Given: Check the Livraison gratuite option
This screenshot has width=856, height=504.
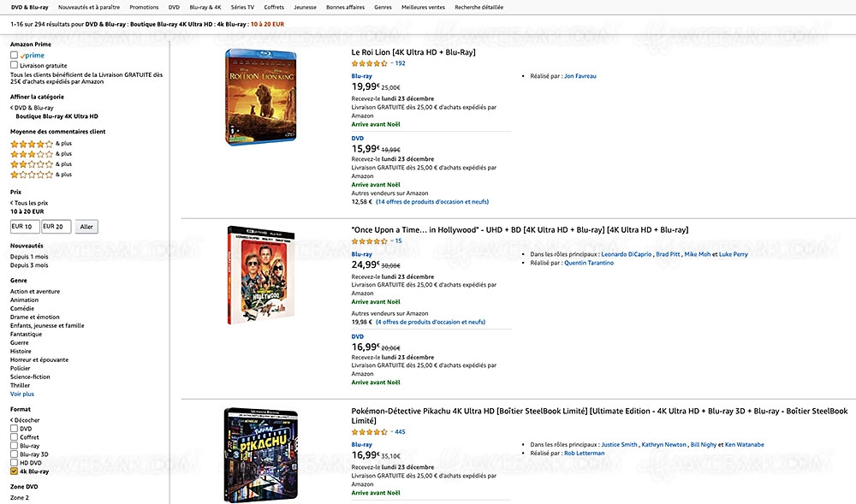Looking at the screenshot, I should (13, 64).
